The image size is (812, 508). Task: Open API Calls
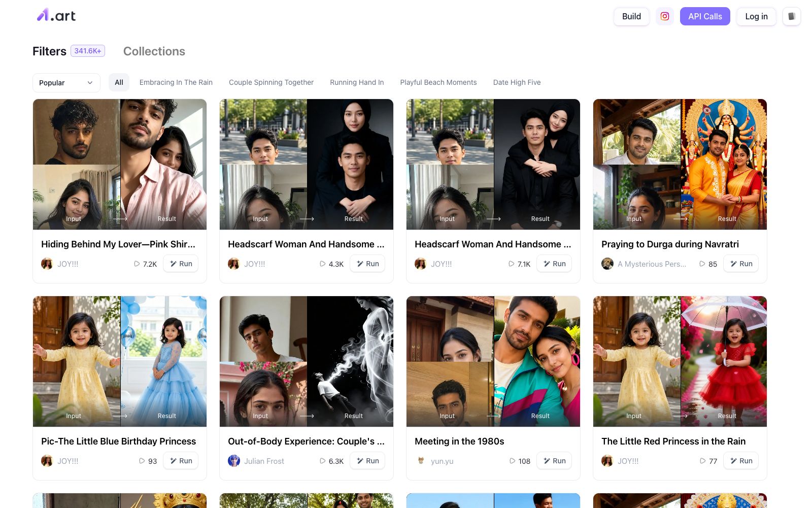705,16
